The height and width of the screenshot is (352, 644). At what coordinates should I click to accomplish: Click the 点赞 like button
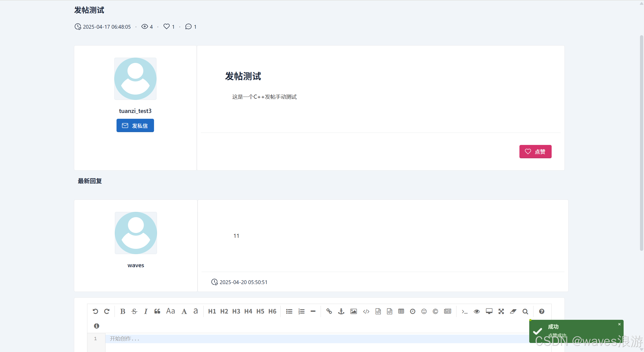coord(535,151)
